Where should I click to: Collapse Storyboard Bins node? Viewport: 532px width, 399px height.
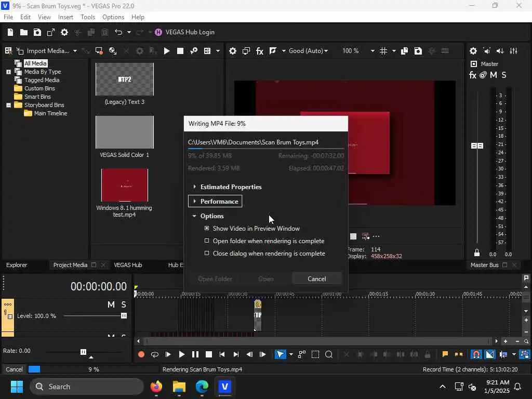(8, 105)
